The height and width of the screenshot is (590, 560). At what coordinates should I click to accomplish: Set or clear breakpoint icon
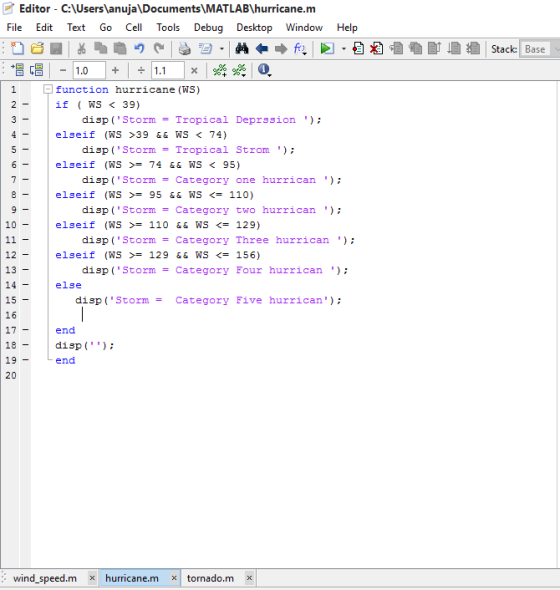(x=358, y=49)
